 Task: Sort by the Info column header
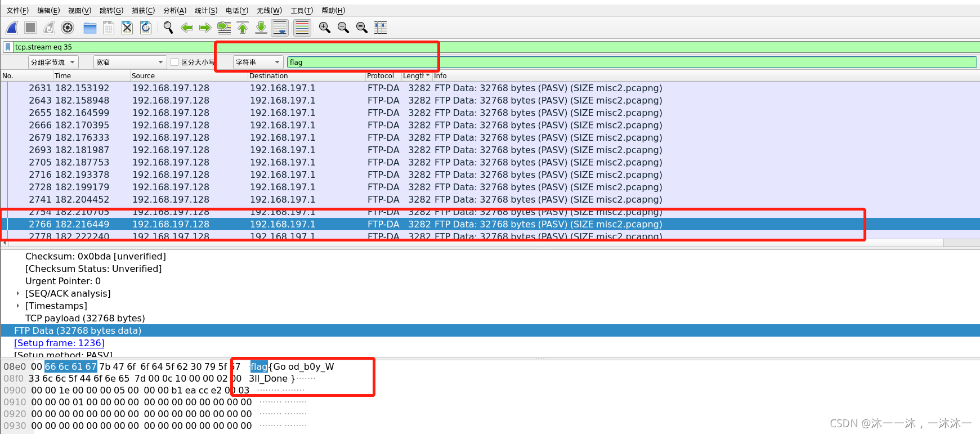click(706, 75)
